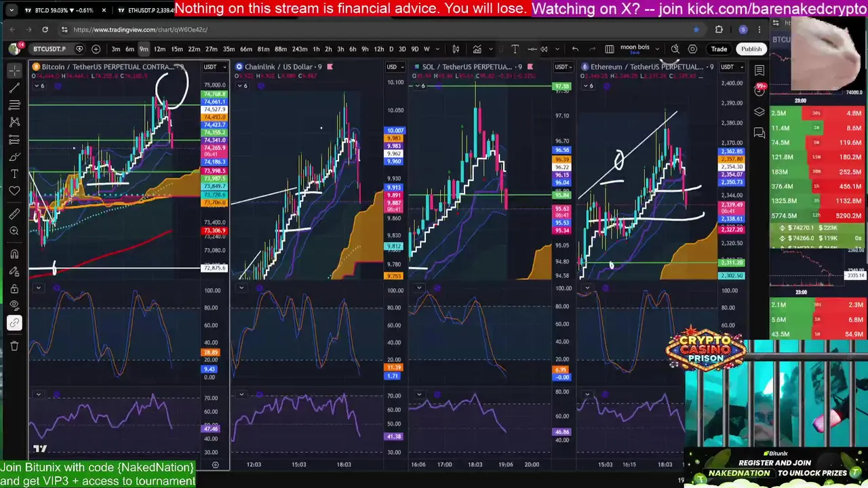Open the watchlist panel icon

click(759, 70)
